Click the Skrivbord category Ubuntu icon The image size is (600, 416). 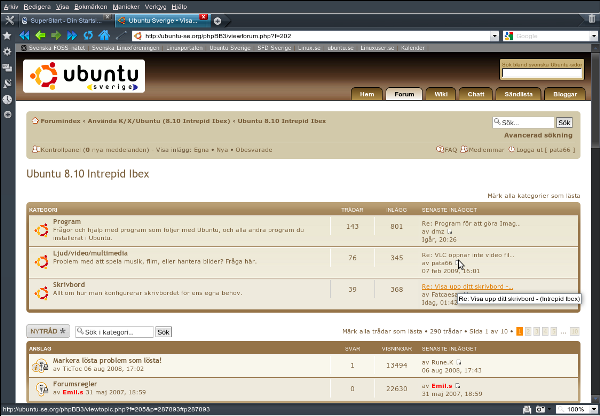41,293
